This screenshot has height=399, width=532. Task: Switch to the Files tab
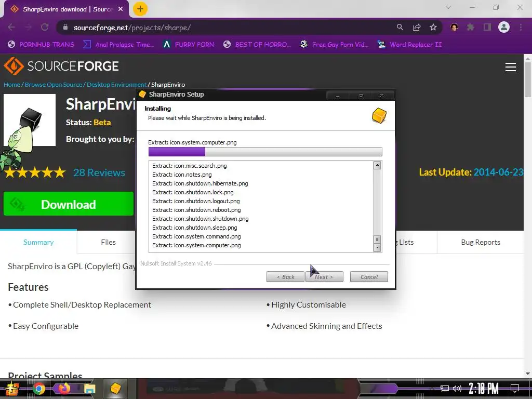pyautogui.click(x=108, y=242)
